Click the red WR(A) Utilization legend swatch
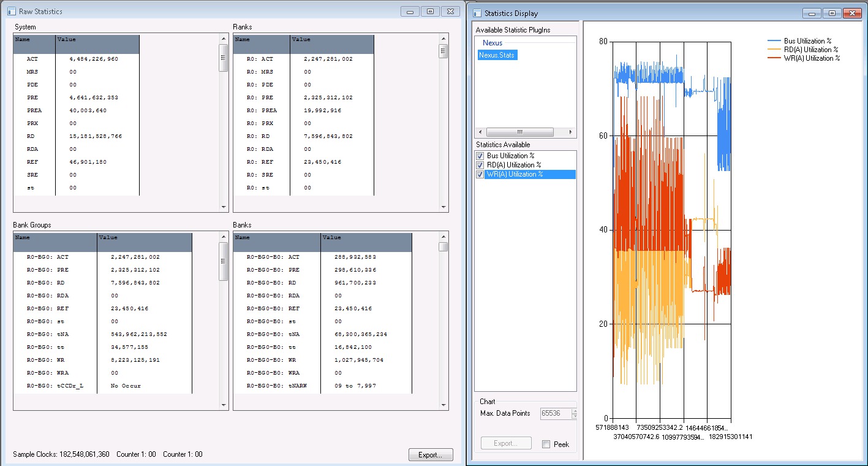The width and height of the screenshot is (868, 466). [x=774, y=58]
